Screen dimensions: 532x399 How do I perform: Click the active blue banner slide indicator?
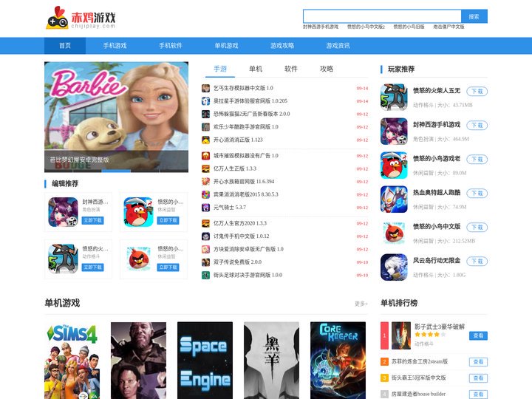116,171
